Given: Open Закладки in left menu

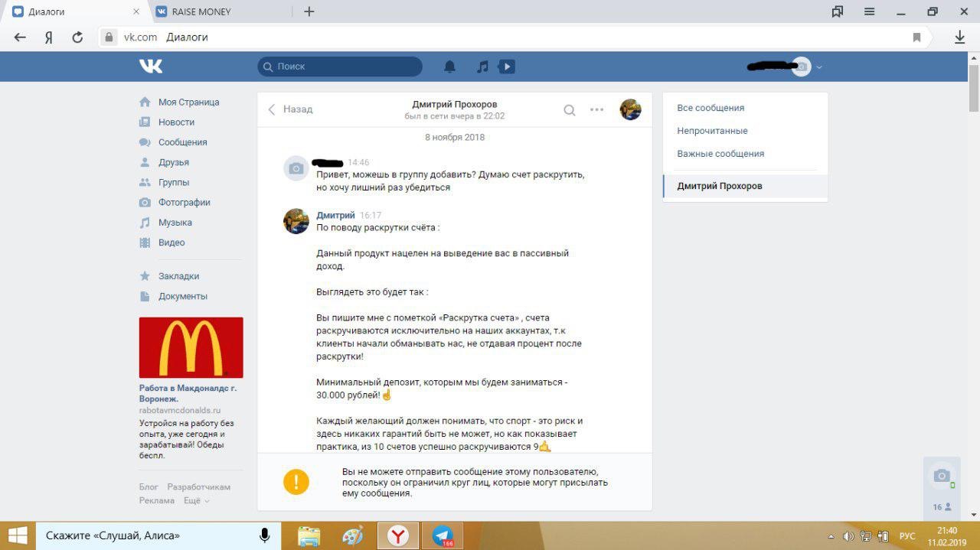Looking at the screenshot, I should pos(178,276).
